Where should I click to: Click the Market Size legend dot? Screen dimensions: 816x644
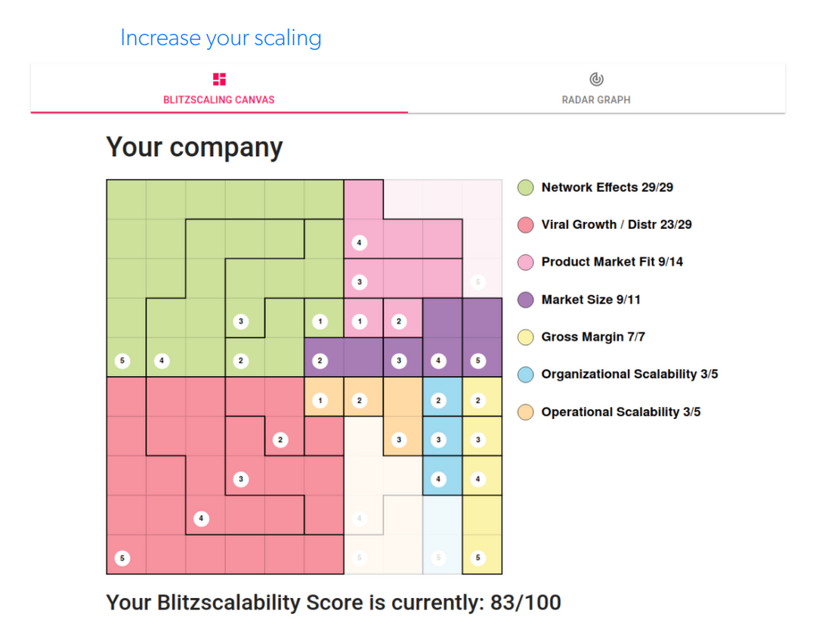(525, 300)
